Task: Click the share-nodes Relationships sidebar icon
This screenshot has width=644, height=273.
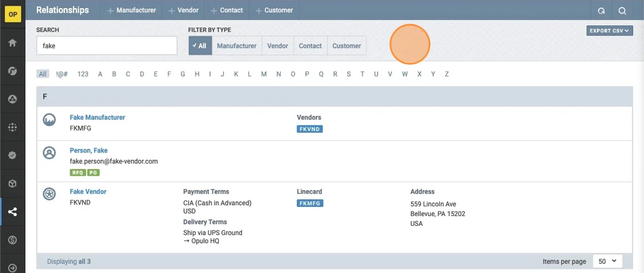Action: tap(12, 212)
